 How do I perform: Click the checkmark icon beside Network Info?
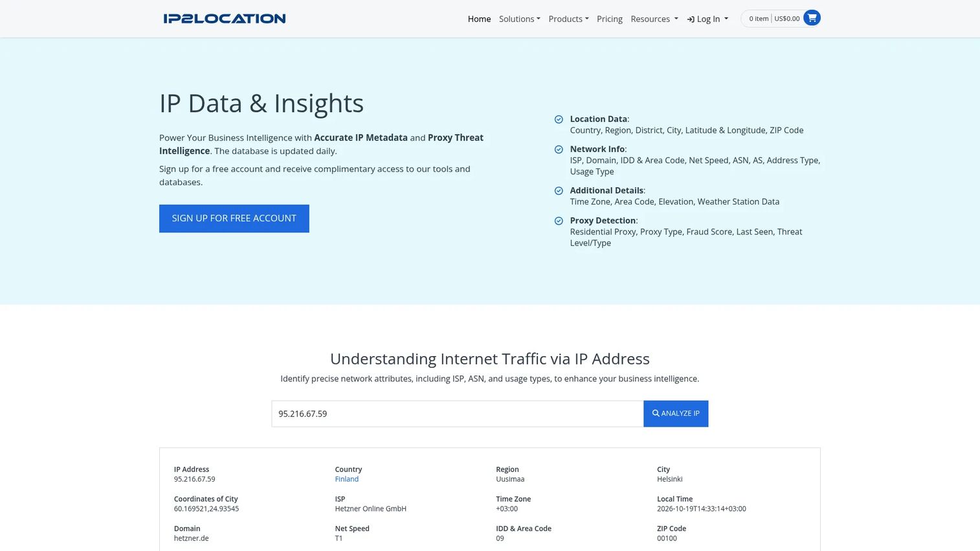tap(559, 150)
